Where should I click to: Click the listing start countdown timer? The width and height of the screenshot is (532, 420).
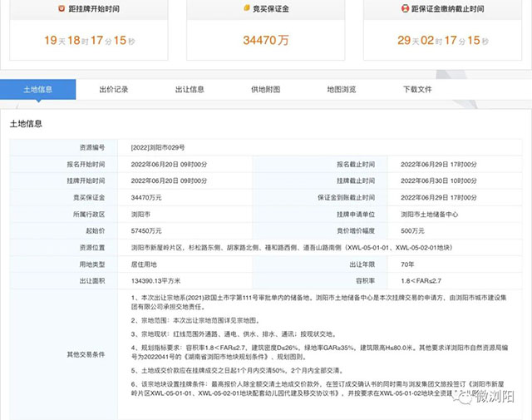[x=91, y=37]
